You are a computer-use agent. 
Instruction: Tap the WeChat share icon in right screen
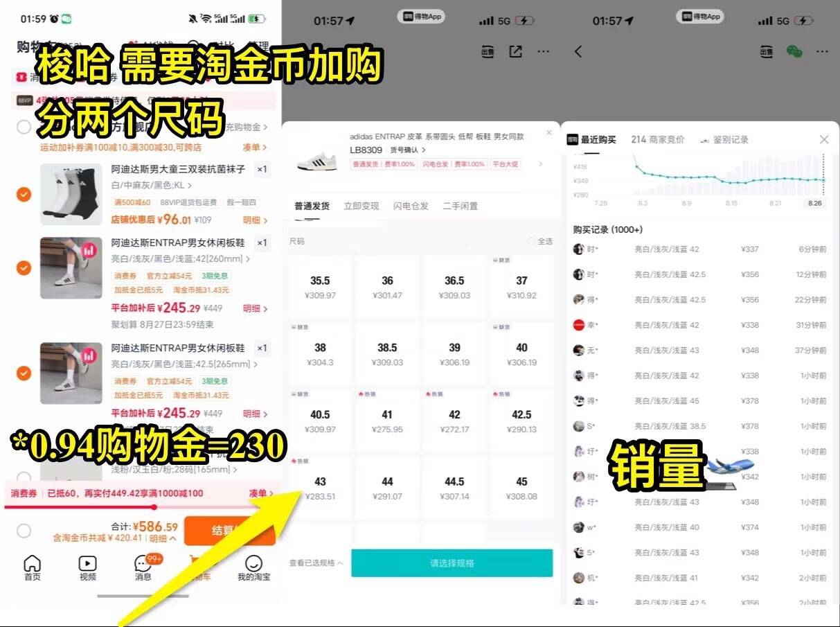[x=794, y=51]
